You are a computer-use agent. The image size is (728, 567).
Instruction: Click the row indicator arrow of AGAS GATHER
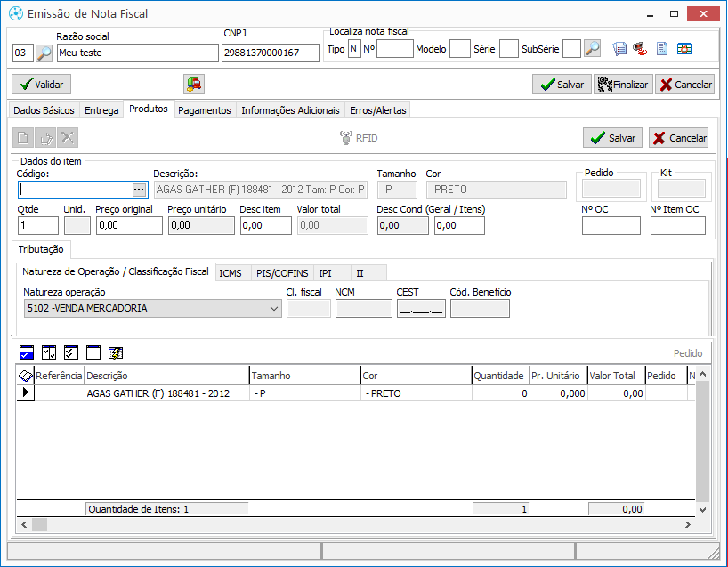(26, 393)
